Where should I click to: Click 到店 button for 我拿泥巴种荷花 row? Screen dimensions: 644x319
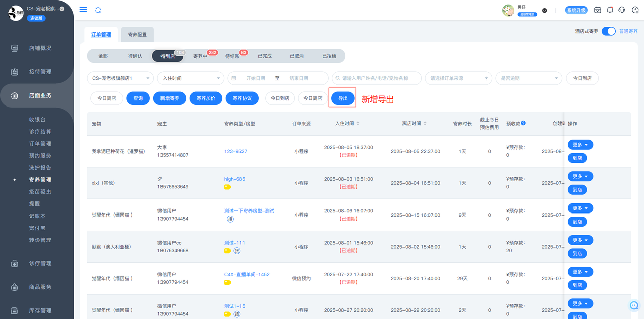(577, 158)
